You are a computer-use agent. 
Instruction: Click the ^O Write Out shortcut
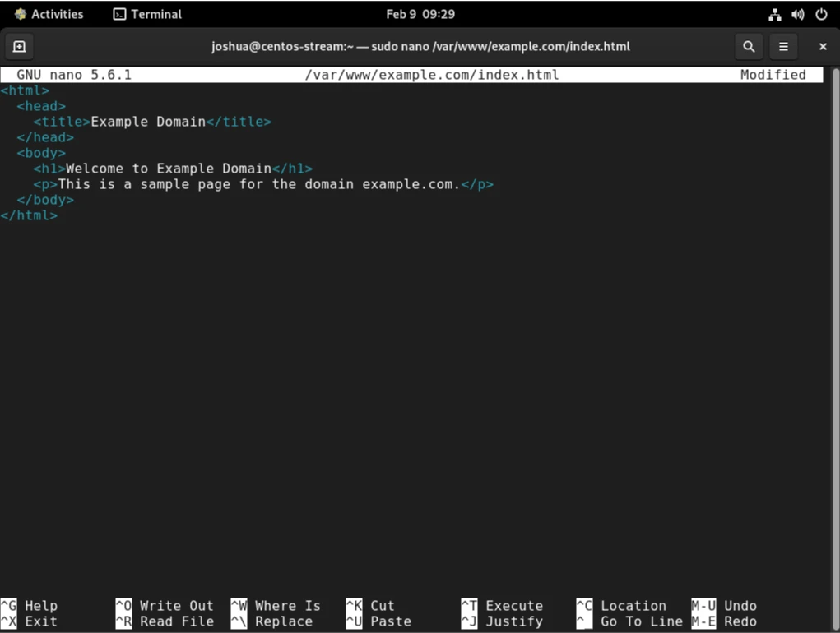165,606
